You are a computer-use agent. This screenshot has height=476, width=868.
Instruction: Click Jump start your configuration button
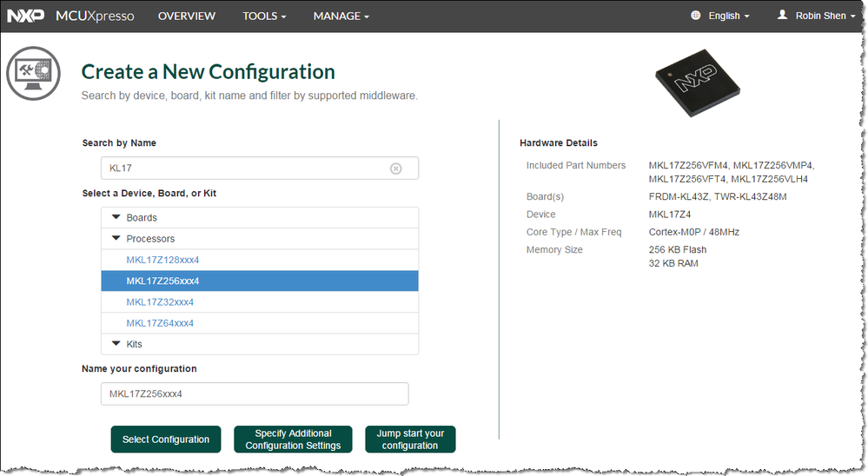pyautogui.click(x=410, y=440)
